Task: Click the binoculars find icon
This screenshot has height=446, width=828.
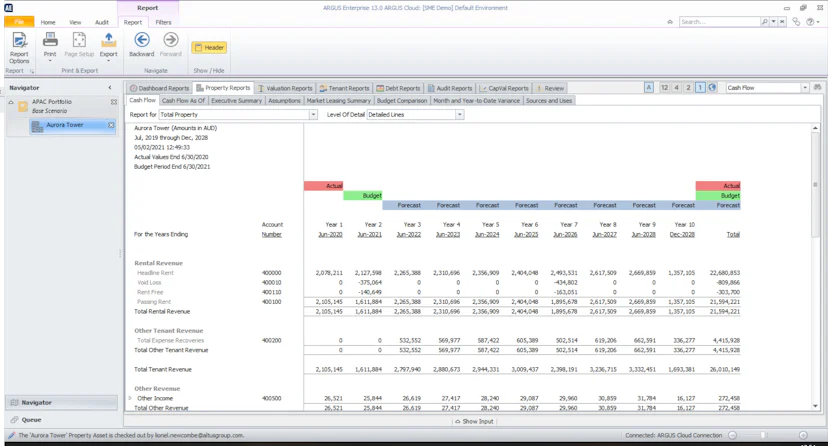Action: [817, 88]
